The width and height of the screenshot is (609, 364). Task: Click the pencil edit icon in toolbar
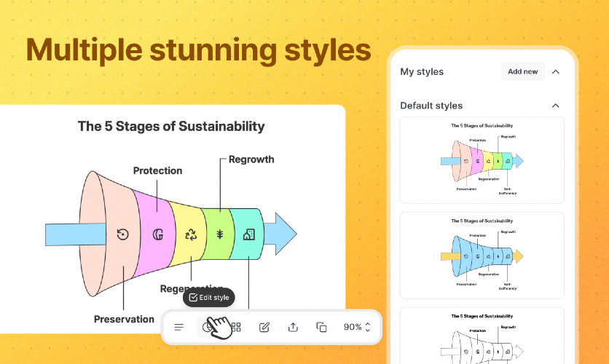264,327
